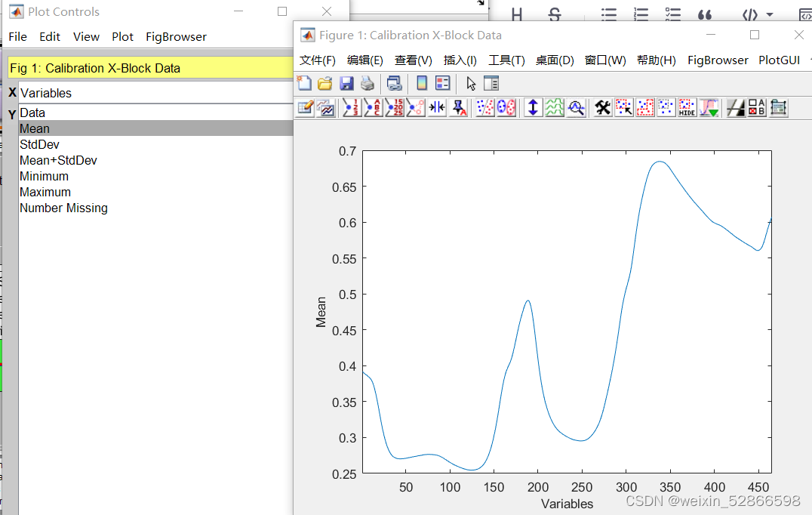This screenshot has height=515, width=812.
Task: Open print preview from the toolbar
Action: point(393,84)
